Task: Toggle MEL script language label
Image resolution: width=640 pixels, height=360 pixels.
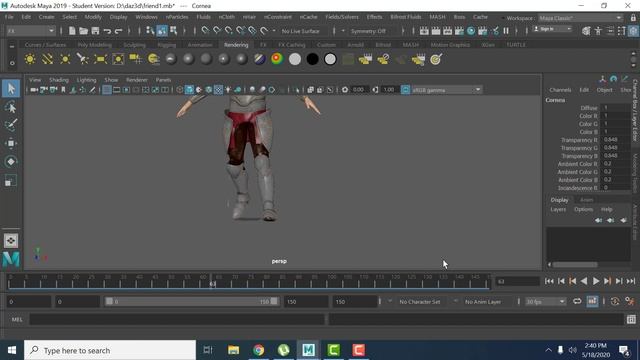Action: pos(17,320)
